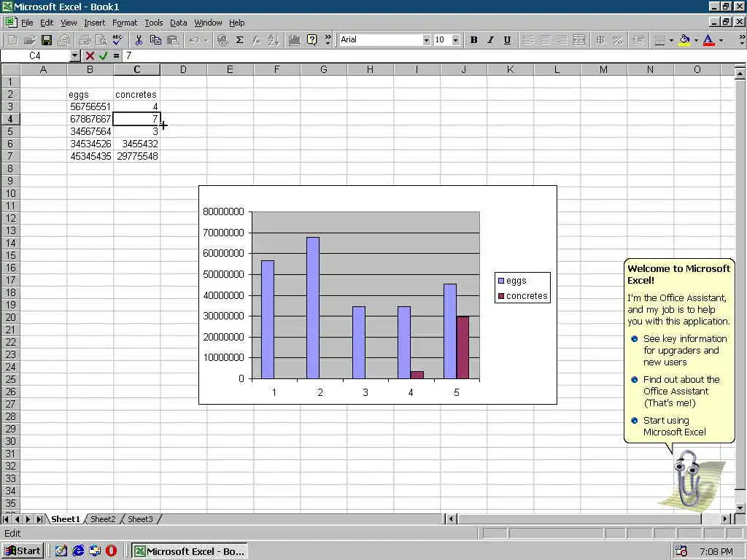Apply the yellow Fill Color paint bucket
747x560 pixels.
684,40
